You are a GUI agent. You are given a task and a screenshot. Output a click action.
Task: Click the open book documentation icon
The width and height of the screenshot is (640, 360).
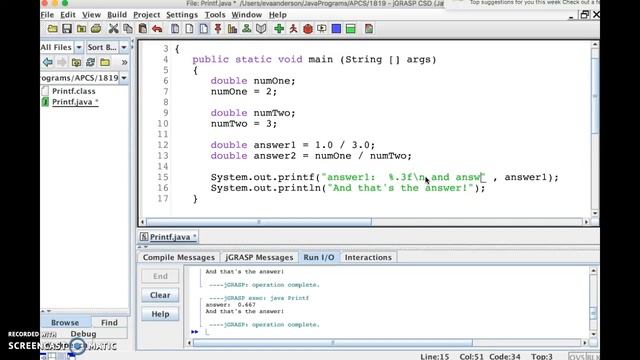coord(261,29)
